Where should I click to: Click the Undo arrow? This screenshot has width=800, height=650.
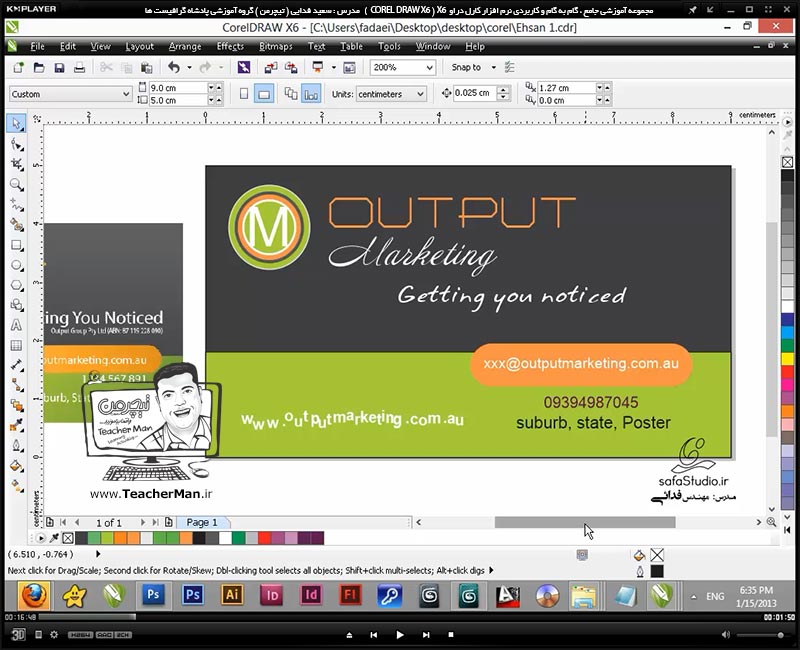point(174,67)
